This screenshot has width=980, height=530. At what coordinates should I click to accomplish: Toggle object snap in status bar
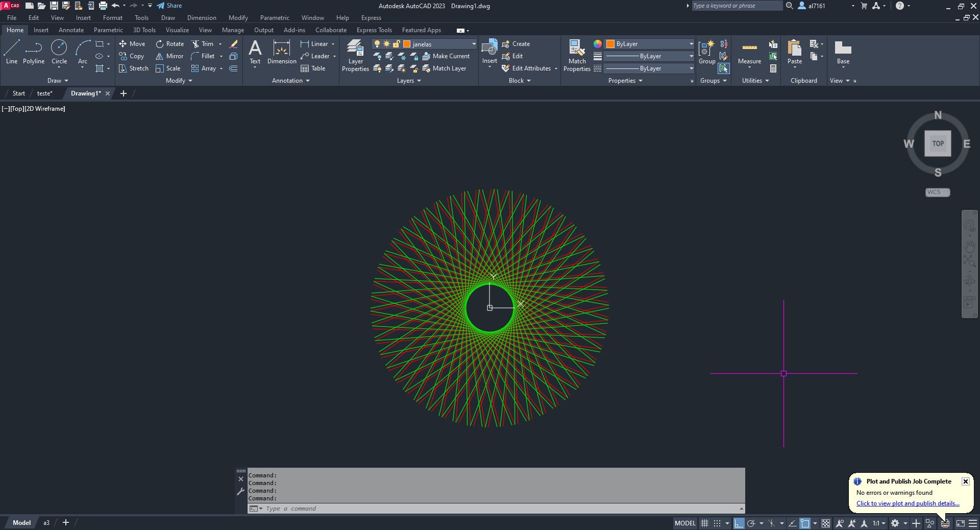pyautogui.click(x=805, y=523)
